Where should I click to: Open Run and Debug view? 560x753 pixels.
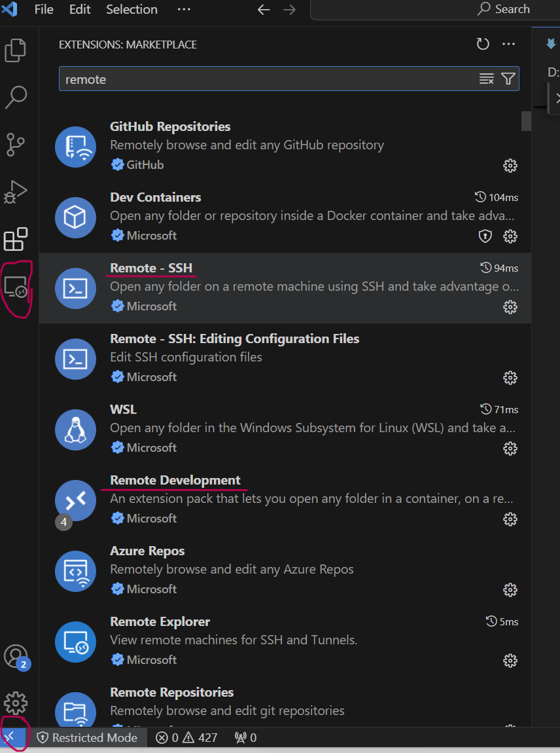15,192
